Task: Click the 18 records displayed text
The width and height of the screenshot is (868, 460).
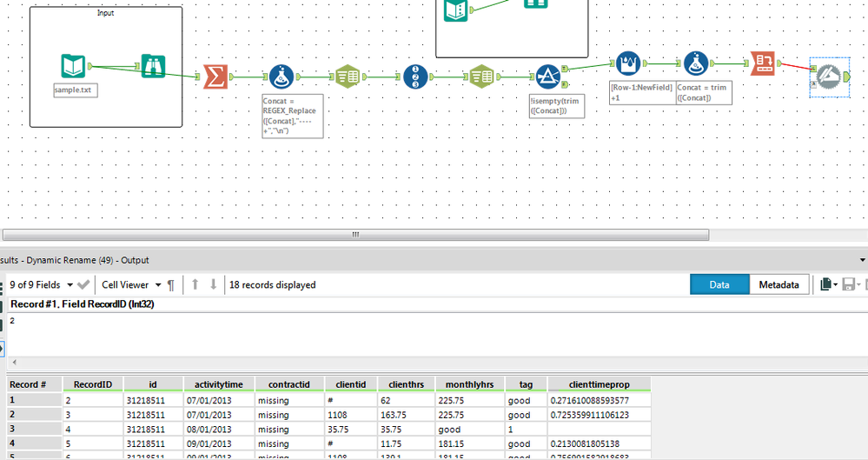Action: point(272,285)
